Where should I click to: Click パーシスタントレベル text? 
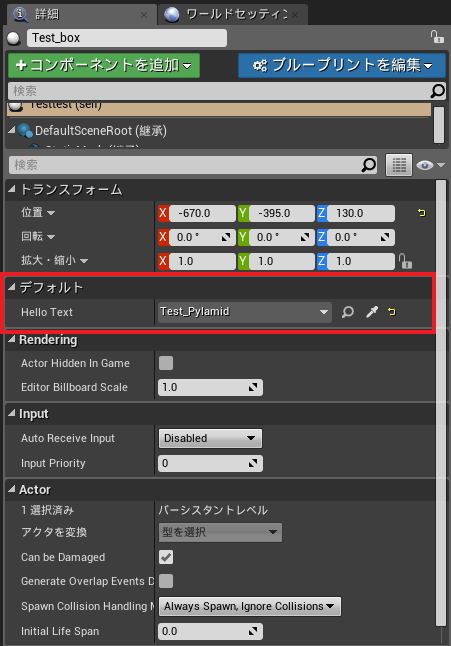click(213, 510)
